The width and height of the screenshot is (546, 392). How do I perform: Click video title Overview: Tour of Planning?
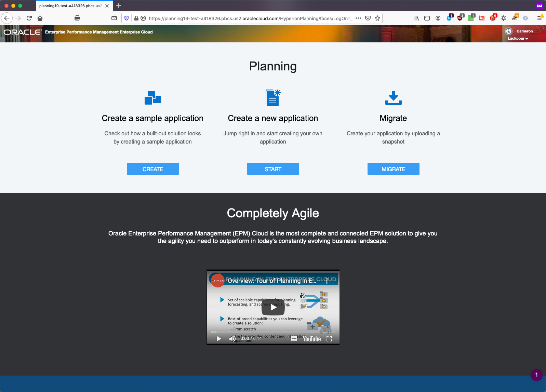point(272,281)
